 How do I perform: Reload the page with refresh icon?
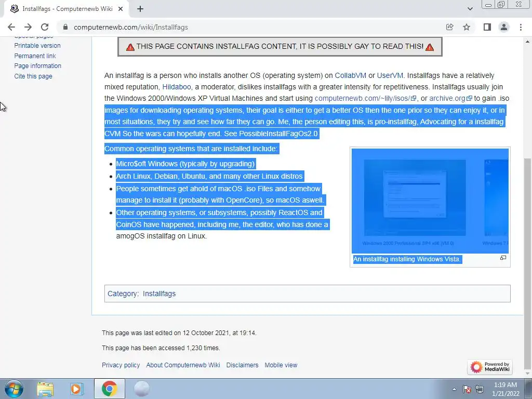coord(45,27)
